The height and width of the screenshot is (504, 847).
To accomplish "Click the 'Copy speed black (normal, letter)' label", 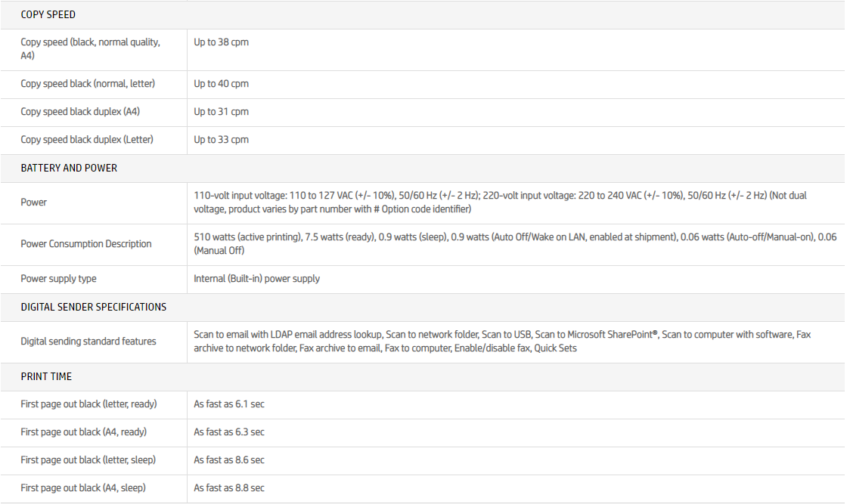I will [x=88, y=83].
